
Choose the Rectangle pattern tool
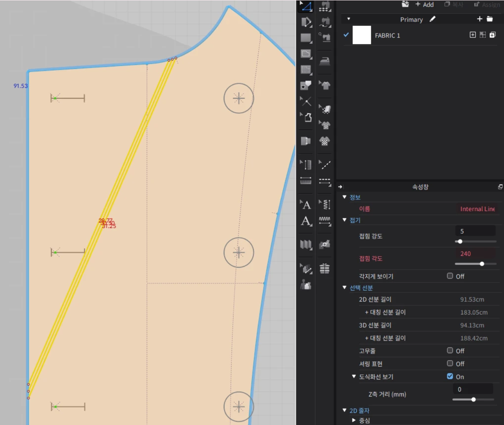tap(306, 38)
